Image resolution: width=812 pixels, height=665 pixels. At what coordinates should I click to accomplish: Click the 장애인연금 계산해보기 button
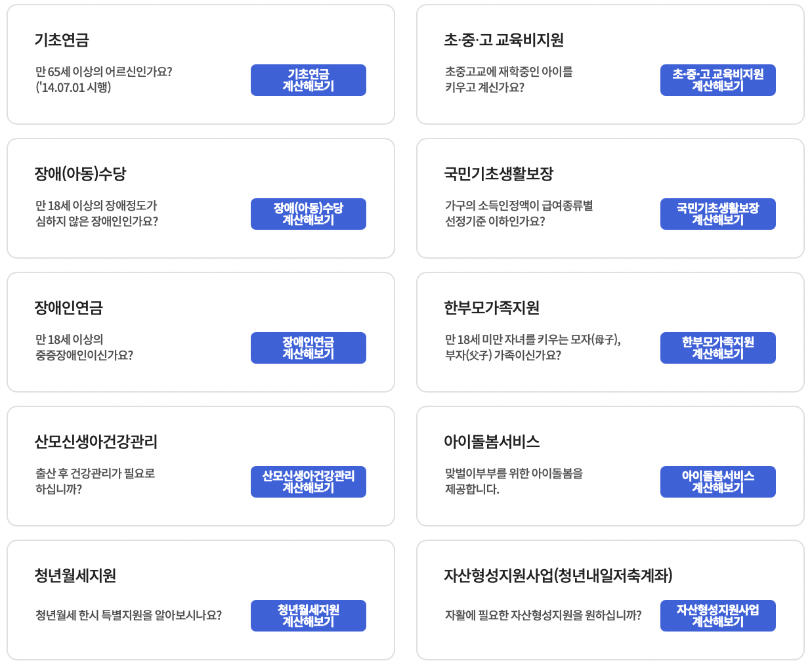click(x=308, y=347)
